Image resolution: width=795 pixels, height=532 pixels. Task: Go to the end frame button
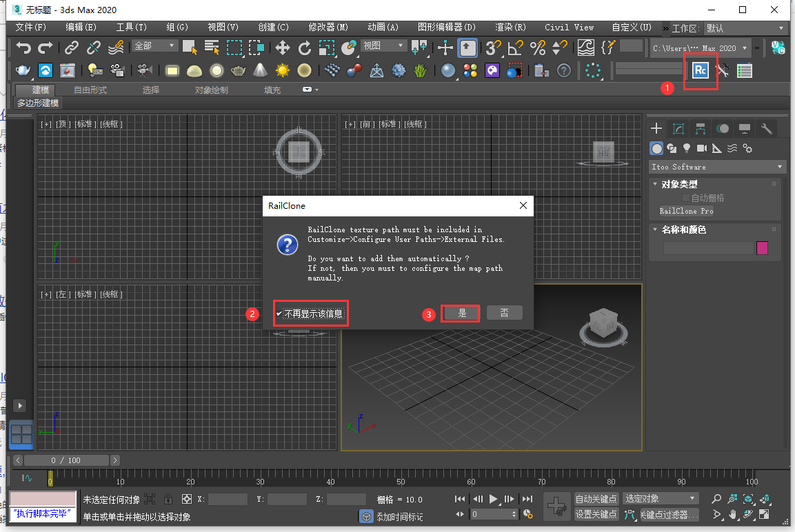(527, 498)
